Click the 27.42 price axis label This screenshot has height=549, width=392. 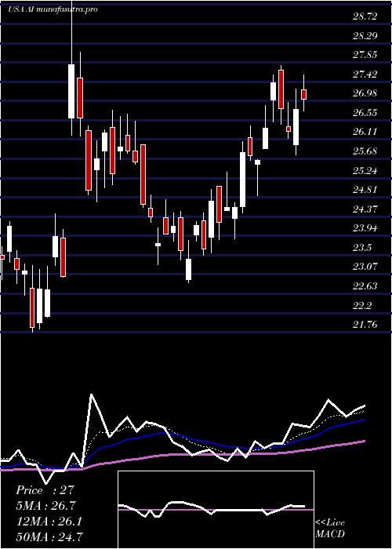click(365, 75)
